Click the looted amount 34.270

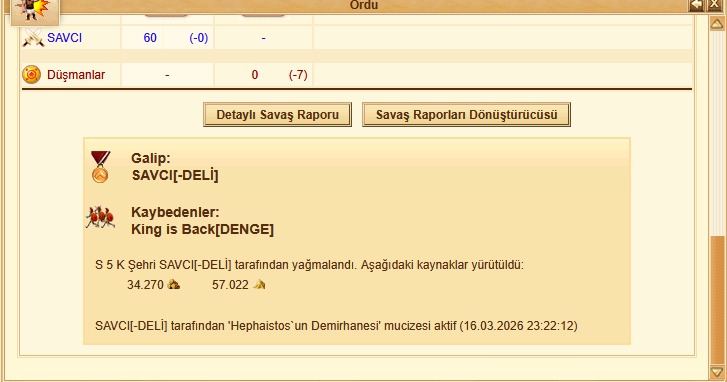146,285
